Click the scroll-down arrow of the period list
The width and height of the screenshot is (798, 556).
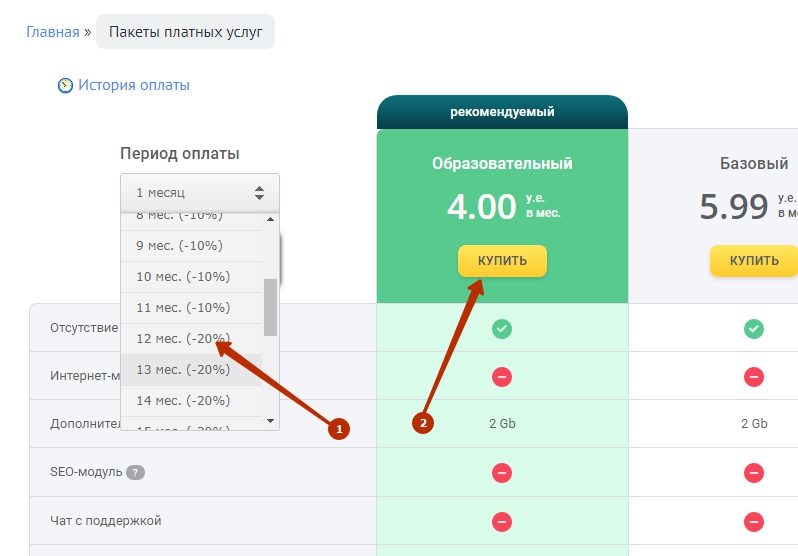click(270, 421)
